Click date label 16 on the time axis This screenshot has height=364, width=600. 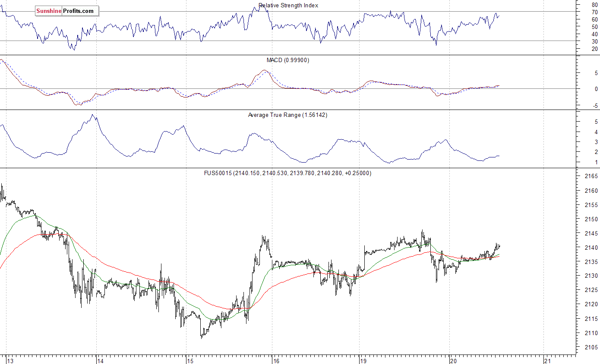pyautogui.click(x=276, y=361)
